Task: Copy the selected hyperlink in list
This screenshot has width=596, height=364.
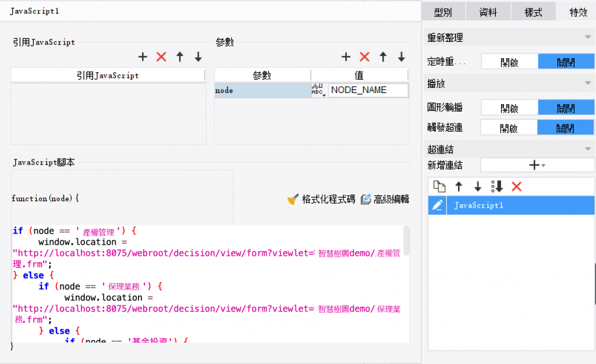Action: (x=440, y=187)
